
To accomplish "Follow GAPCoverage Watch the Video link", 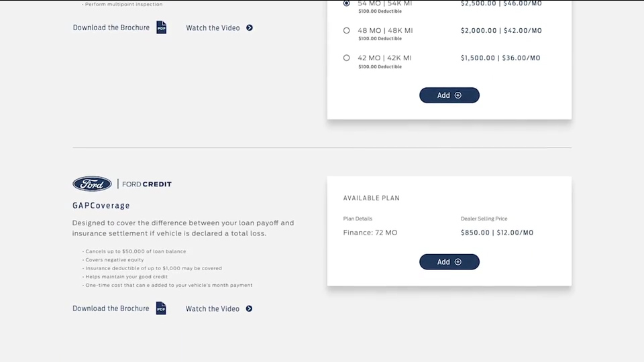I will 213,308.
